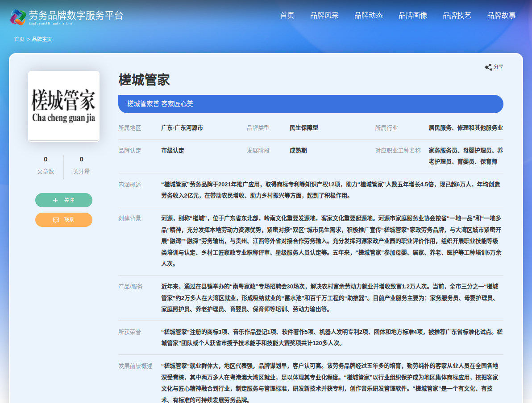Open the 品牌故事 section
532x403 pixels.
[x=501, y=15]
